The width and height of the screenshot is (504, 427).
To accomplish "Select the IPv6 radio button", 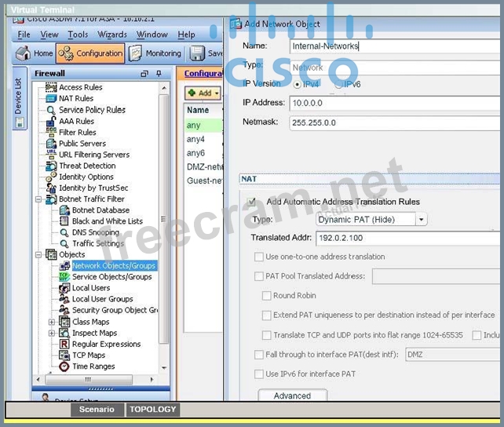I will tap(338, 84).
